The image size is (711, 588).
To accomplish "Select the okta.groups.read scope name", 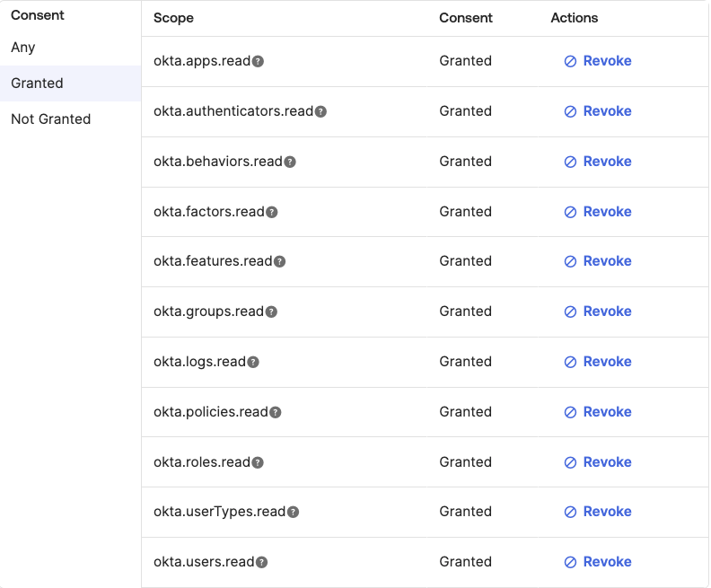I will tap(208, 312).
